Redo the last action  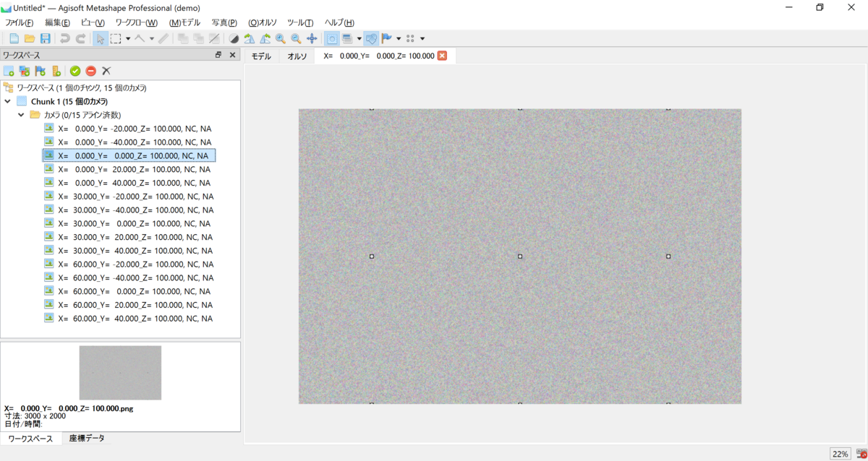click(81, 38)
